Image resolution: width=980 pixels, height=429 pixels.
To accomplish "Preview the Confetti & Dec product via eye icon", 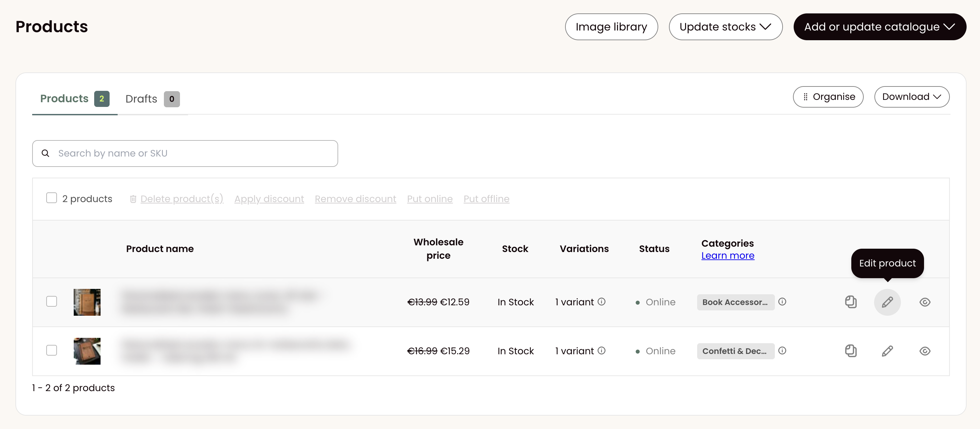I will pos(925,351).
